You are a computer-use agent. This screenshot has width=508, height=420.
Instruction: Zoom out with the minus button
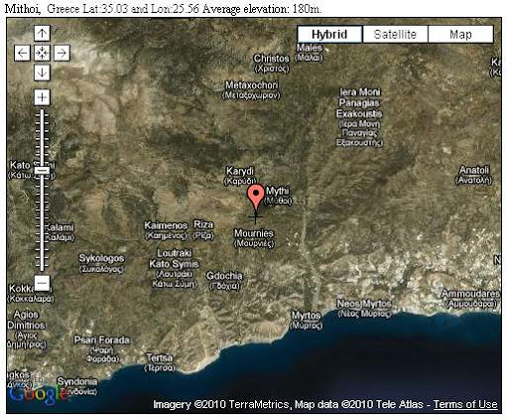pos(42,283)
